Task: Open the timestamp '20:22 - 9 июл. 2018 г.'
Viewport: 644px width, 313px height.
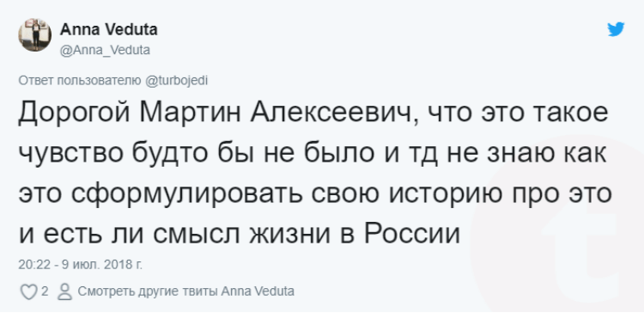Action: coord(81,266)
